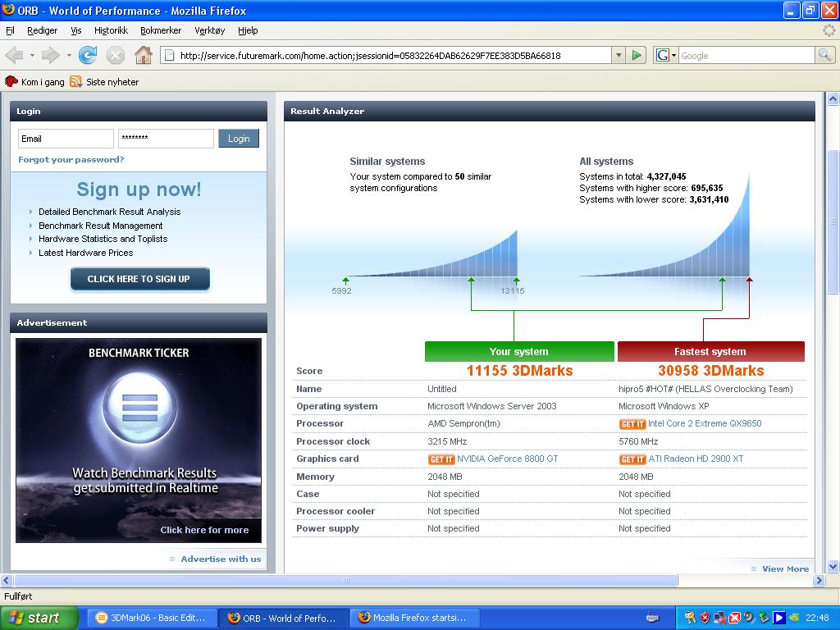The image size is (840, 630).
Task: Switch to 3DMark06 Basic Edition taskbar item
Action: [151, 618]
